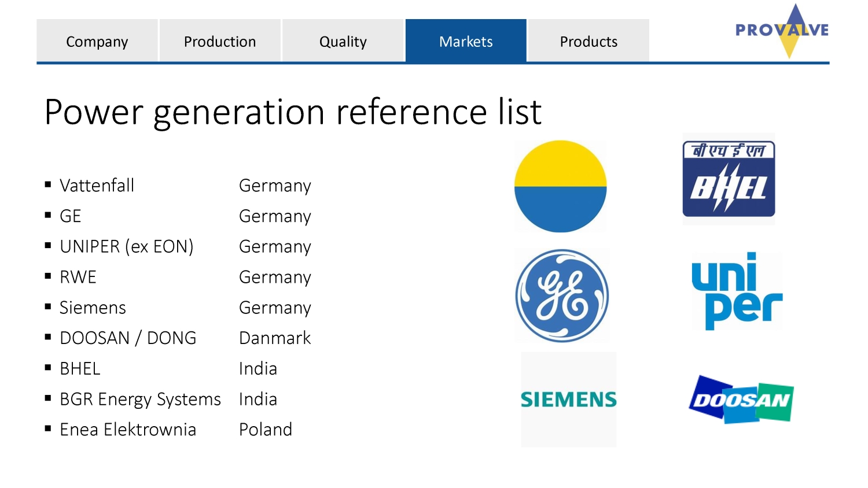Click 'Germany' next to Vattenfall
Image resolution: width=868 pixels, height=488 pixels.
(275, 186)
